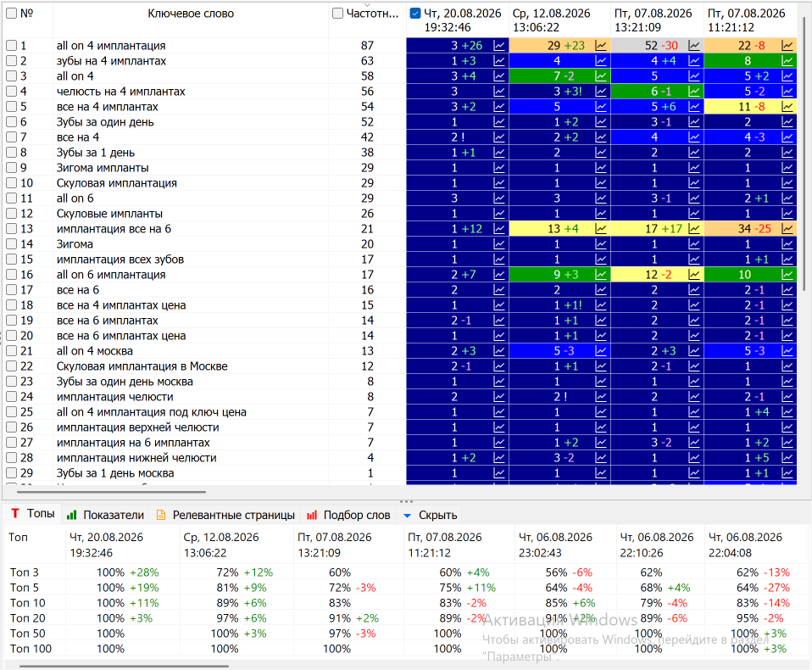Open chart for 'имплантация все на 6' on 12.08.2026
Image resolution: width=812 pixels, height=670 pixels.
click(601, 229)
